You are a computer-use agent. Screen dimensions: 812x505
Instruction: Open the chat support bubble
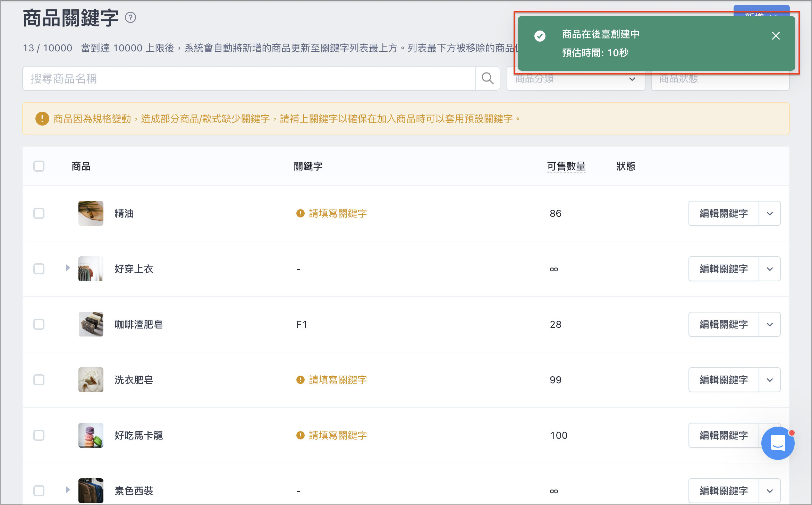pyautogui.click(x=778, y=443)
